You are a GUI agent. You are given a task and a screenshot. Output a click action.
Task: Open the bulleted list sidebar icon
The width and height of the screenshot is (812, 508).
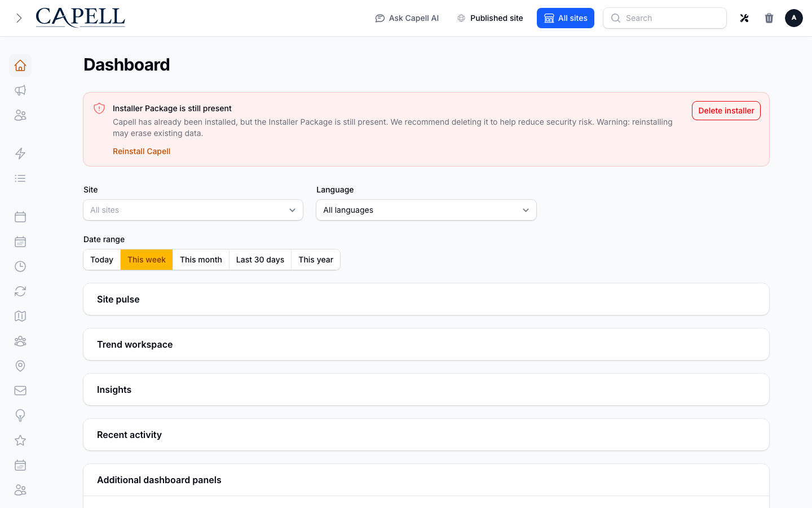pos(20,178)
